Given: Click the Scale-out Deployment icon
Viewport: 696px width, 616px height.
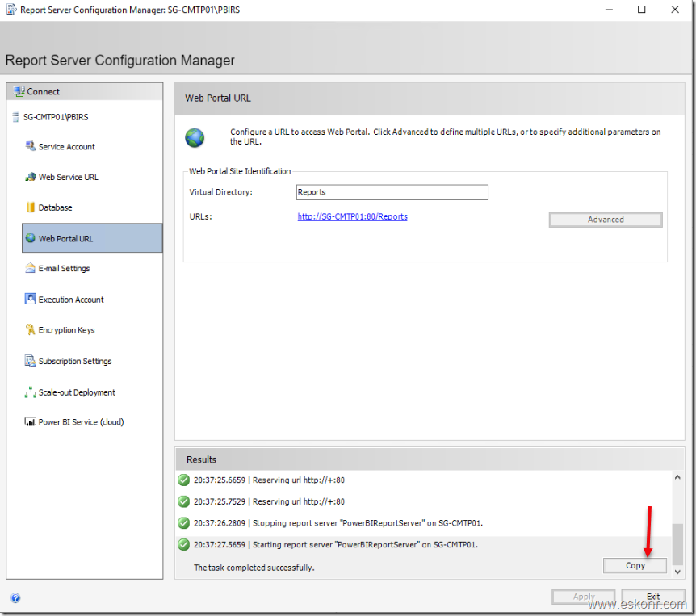Looking at the screenshot, I should 31,392.
